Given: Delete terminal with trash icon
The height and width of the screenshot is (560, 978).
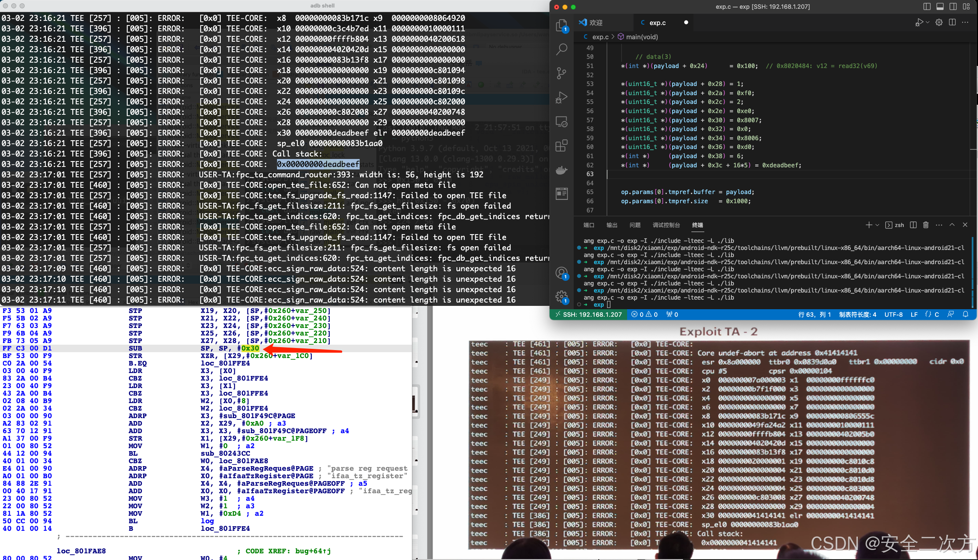Looking at the screenshot, I should pos(926,225).
